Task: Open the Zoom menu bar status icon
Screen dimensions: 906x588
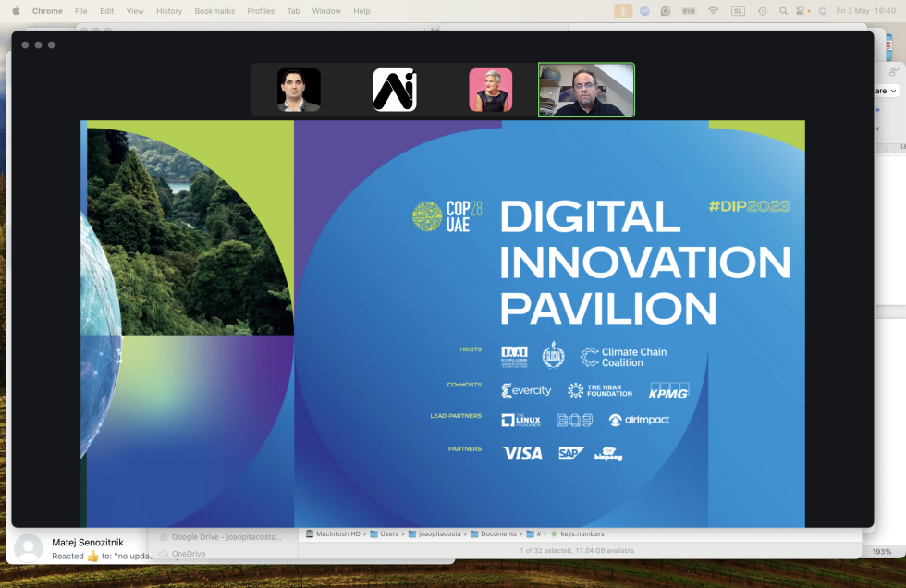Action: [644, 11]
